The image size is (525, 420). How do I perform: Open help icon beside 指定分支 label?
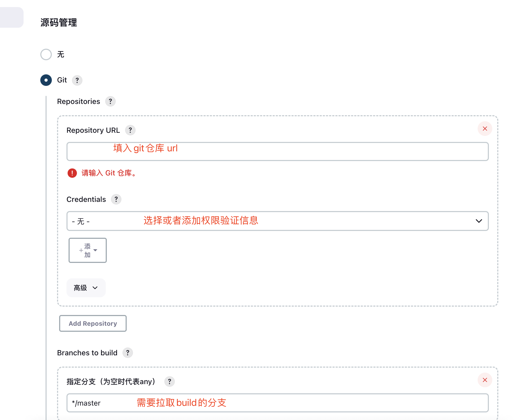[x=170, y=382]
